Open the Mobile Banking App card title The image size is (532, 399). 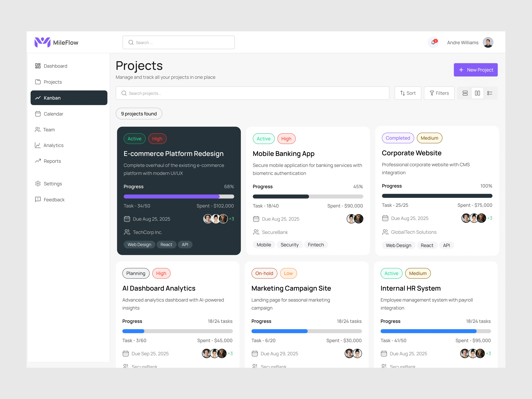coord(283,153)
